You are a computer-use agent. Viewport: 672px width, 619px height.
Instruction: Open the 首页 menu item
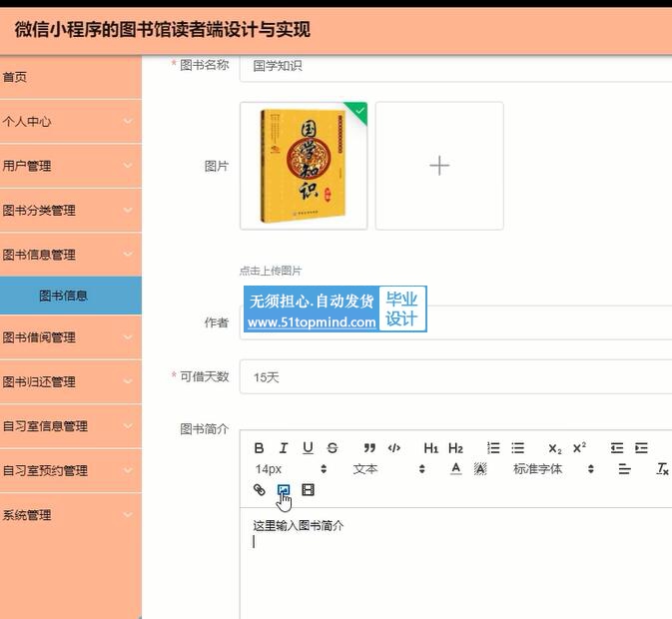tap(70, 77)
